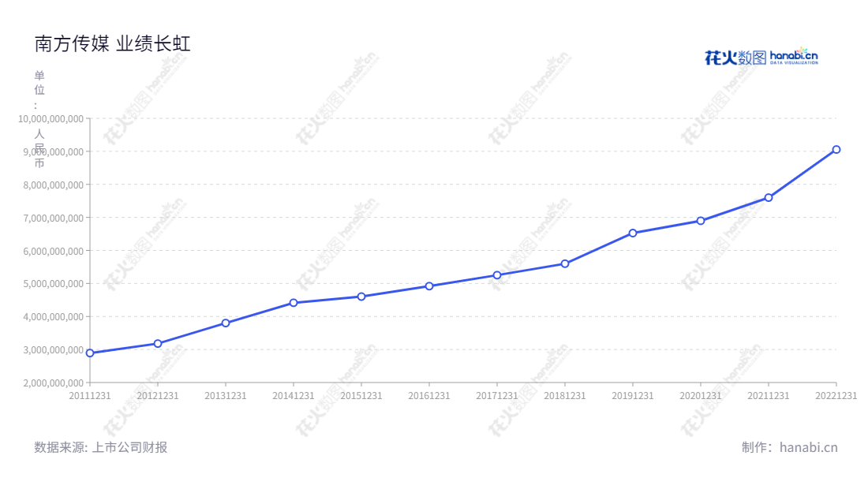The image size is (868, 489).
Task: Click the chart title 南方传媒 业绩长虹
Action: (113, 44)
